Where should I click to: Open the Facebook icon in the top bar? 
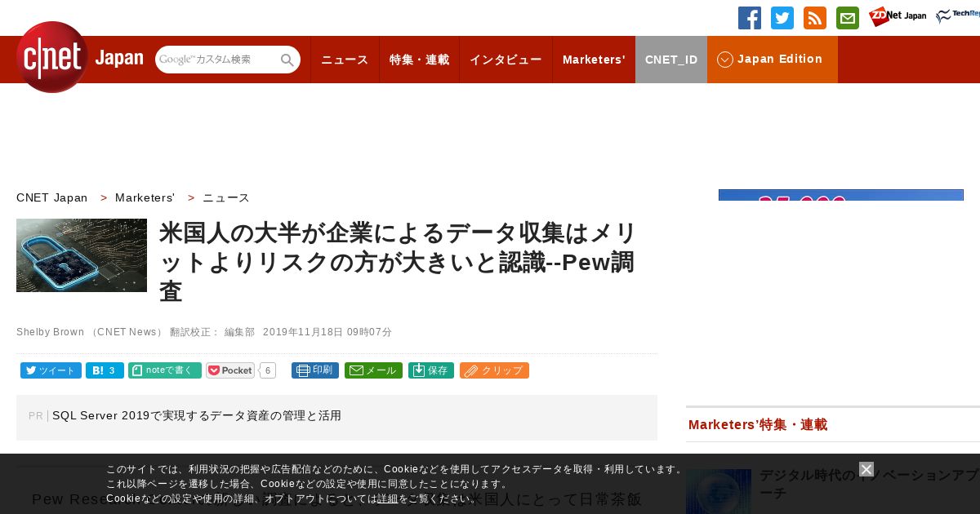click(x=750, y=18)
